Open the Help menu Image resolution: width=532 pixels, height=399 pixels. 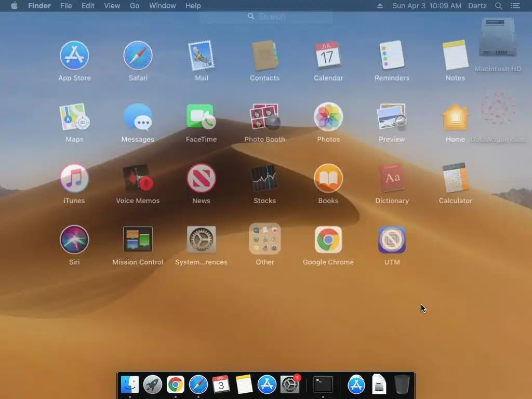193,6
